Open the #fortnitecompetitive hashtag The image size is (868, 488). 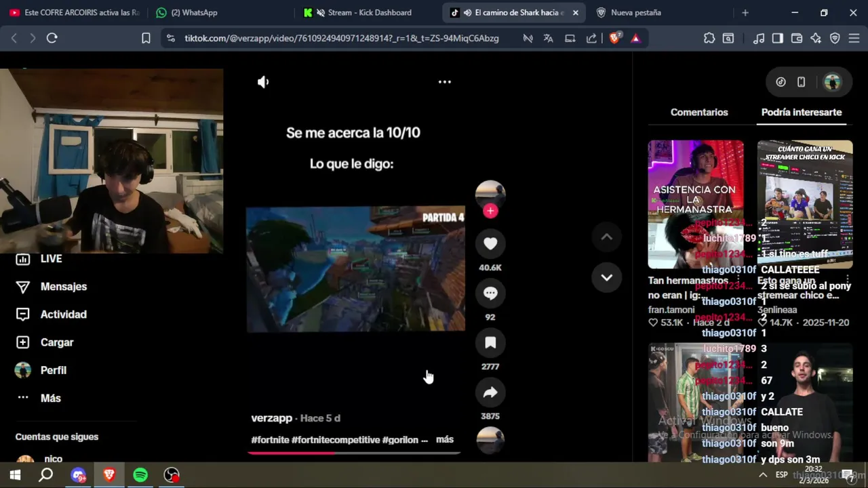coord(336,440)
